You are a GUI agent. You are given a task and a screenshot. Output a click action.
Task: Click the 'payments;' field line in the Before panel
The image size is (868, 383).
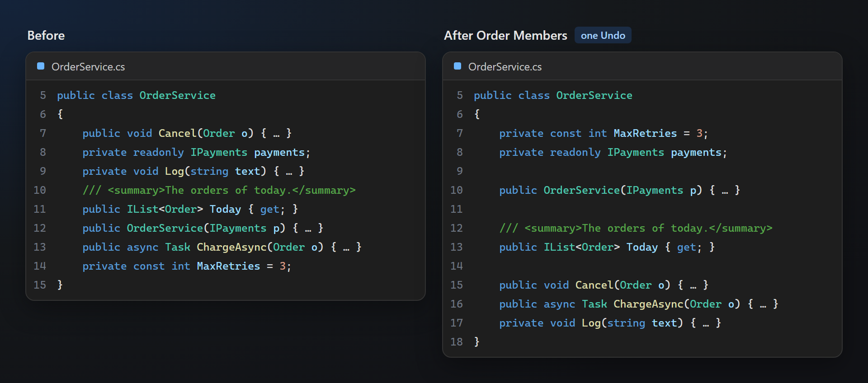(196, 153)
